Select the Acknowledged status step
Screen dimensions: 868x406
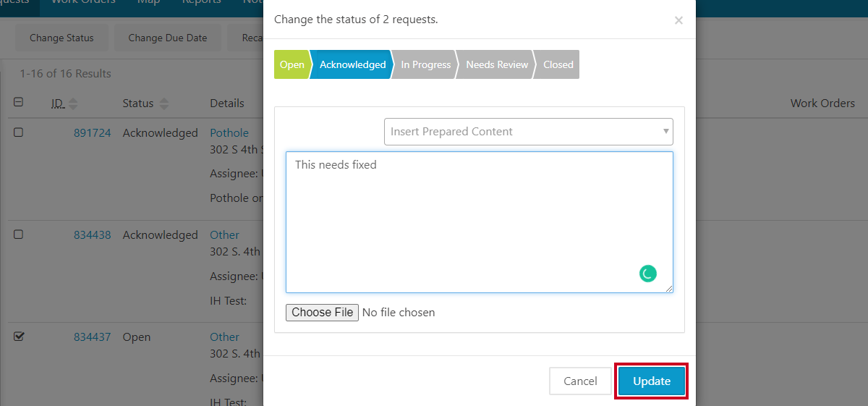tap(352, 64)
